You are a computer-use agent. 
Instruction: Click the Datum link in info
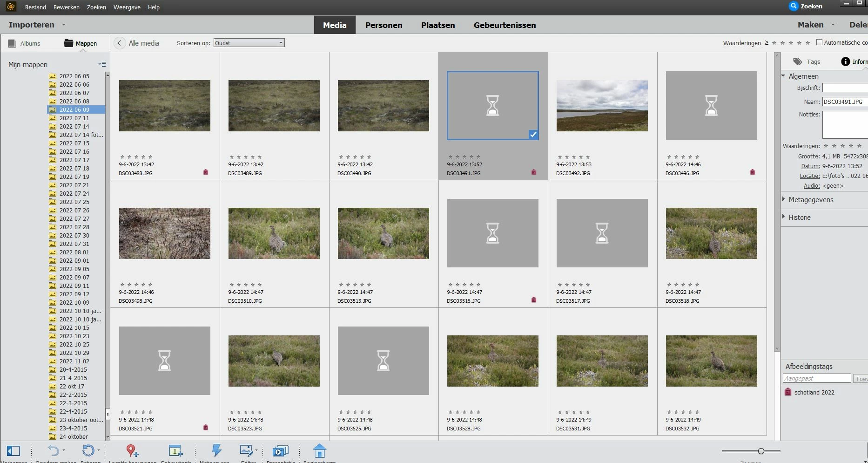click(x=810, y=166)
